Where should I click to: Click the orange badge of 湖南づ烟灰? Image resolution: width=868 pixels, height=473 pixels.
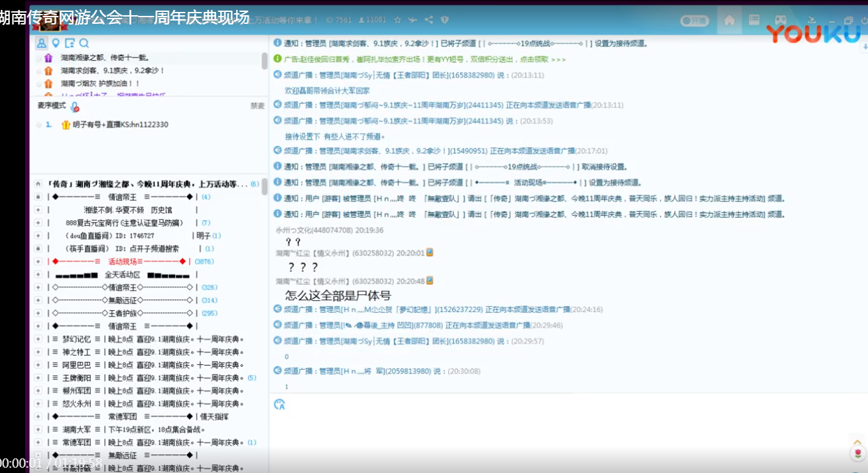pyautogui.click(x=48, y=84)
